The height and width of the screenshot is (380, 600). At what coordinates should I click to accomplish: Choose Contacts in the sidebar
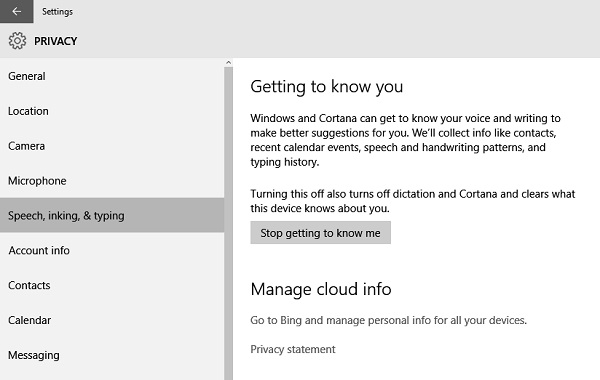tap(112, 285)
